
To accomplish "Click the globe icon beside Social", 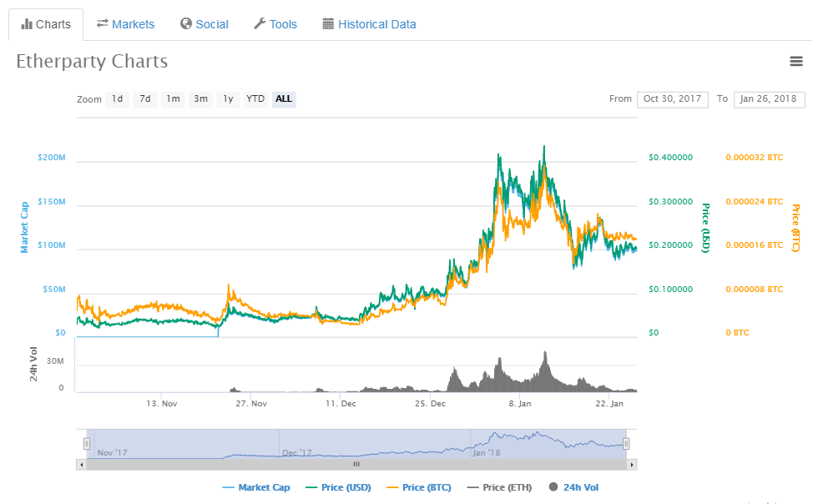I will [x=185, y=23].
